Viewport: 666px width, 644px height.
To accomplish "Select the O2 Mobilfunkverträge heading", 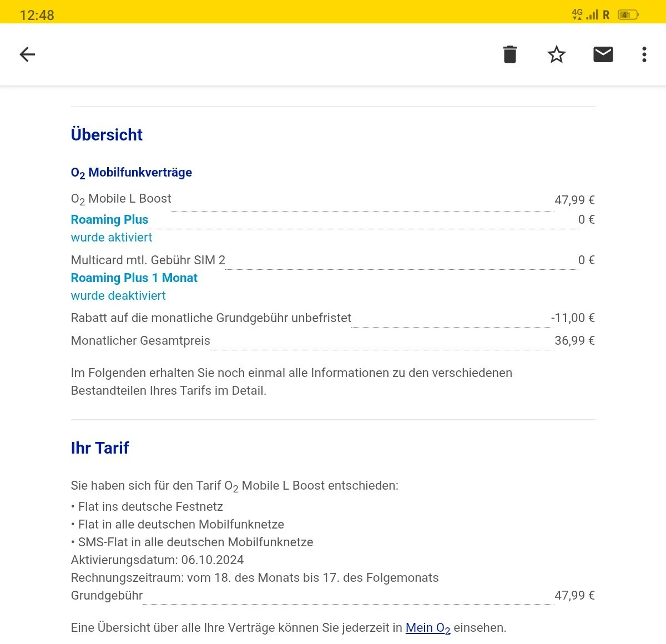I will (131, 173).
